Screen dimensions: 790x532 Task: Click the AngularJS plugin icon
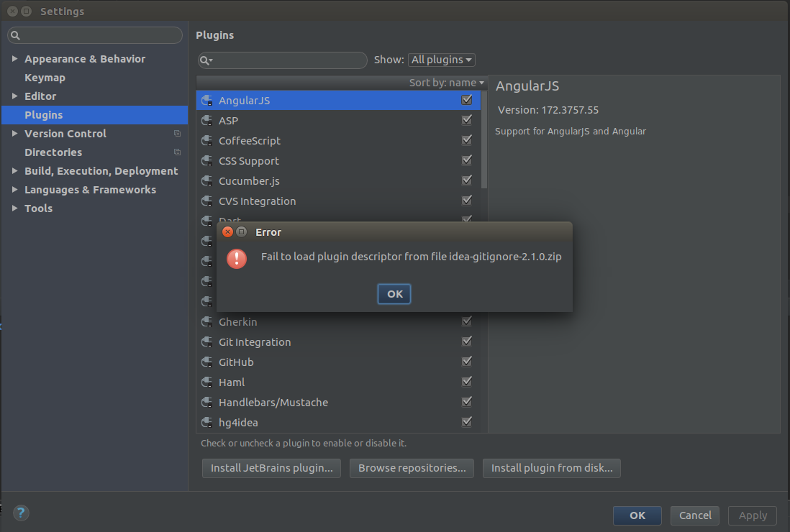(x=206, y=101)
